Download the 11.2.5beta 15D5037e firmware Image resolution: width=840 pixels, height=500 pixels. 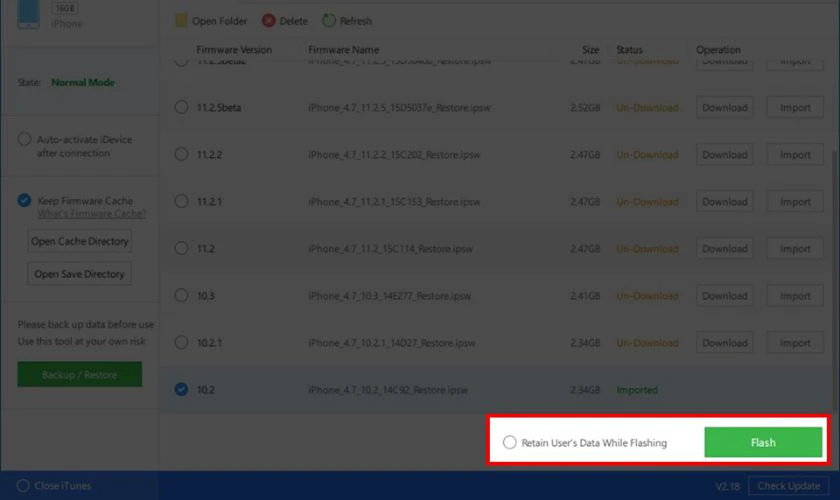(x=724, y=107)
